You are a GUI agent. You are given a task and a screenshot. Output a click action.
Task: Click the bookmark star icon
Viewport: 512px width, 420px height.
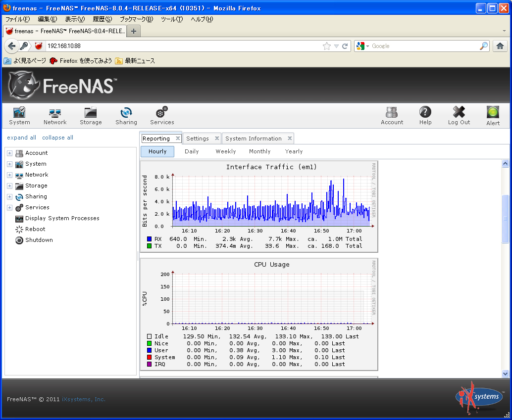(326, 46)
